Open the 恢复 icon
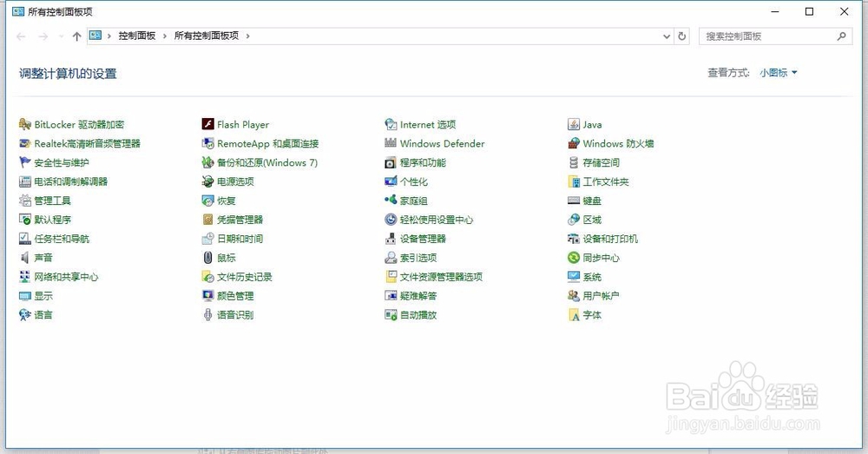The height and width of the screenshot is (454, 868). pos(207,201)
